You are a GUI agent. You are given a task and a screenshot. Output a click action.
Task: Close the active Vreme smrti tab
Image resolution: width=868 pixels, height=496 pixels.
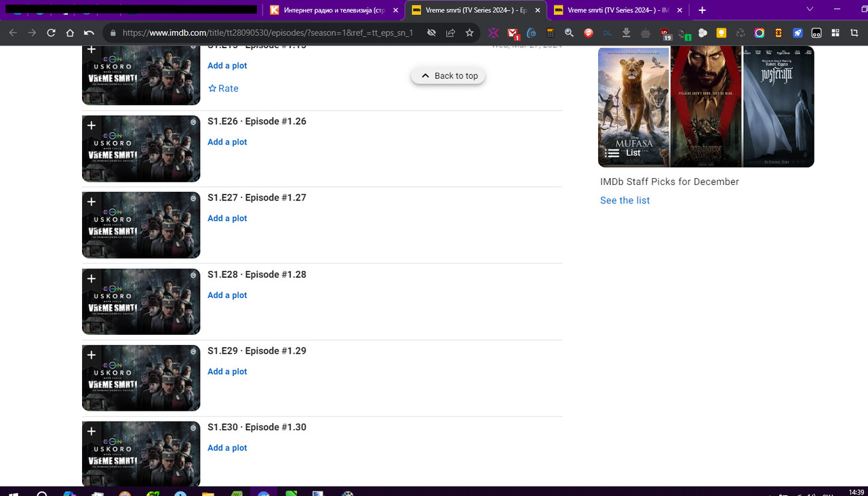[537, 10]
